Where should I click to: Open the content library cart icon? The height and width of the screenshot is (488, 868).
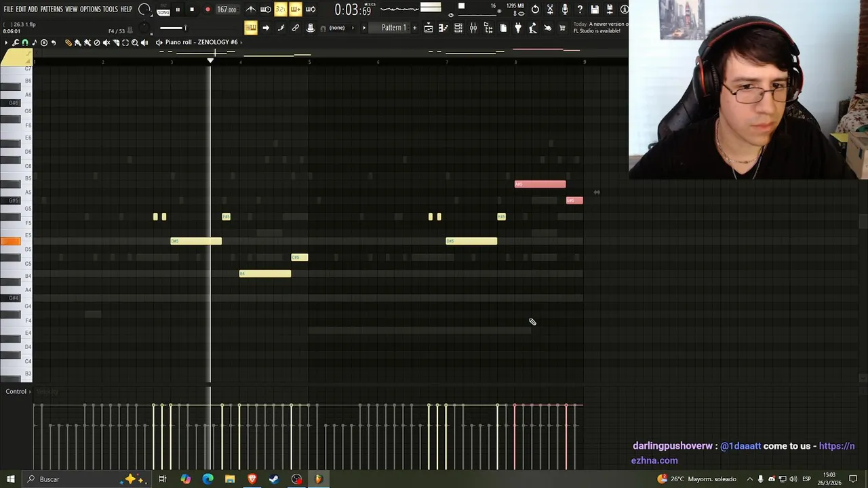[562, 28]
